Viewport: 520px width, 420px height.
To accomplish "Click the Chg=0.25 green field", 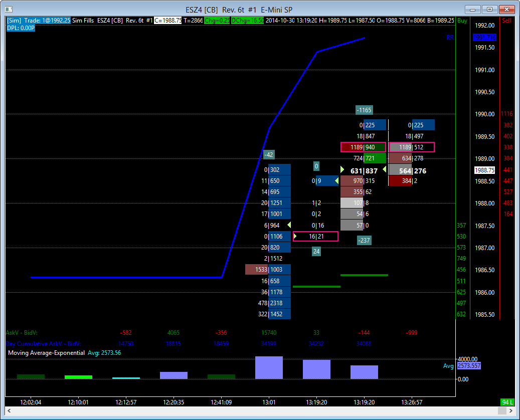I will 217,21.
